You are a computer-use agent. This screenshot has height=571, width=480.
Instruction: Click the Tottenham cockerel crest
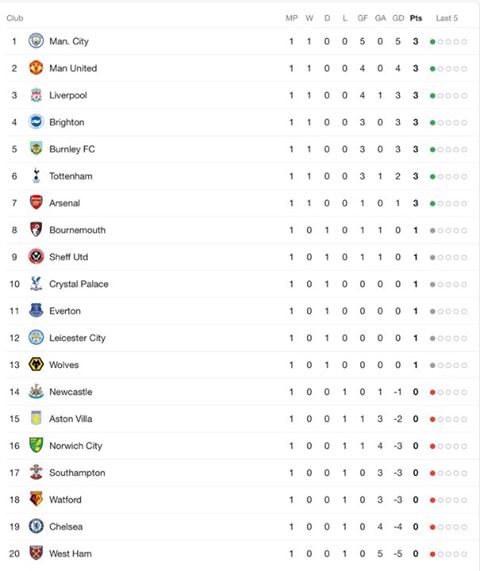click(36, 176)
